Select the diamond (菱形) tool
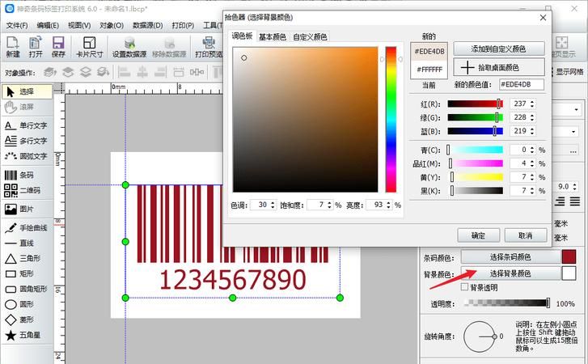Viewport: 588px width, 364px height. tap(27, 320)
